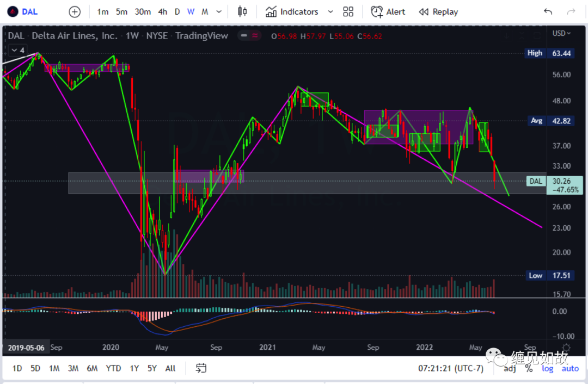Switch to 5m timeframe
This screenshot has height=384, width=588.
point(121,12)
